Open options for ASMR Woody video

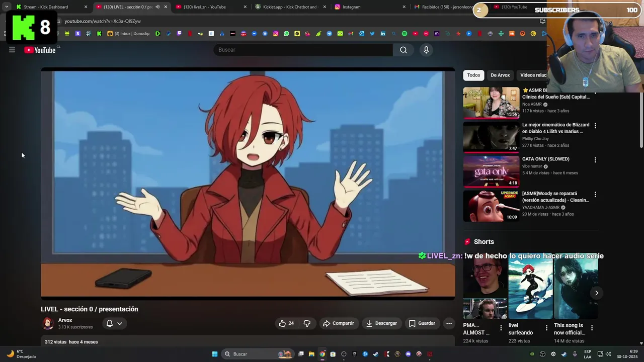595,195
